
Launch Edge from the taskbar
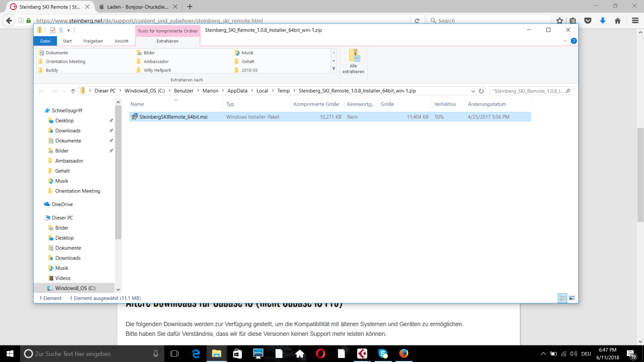coord(196,353)
